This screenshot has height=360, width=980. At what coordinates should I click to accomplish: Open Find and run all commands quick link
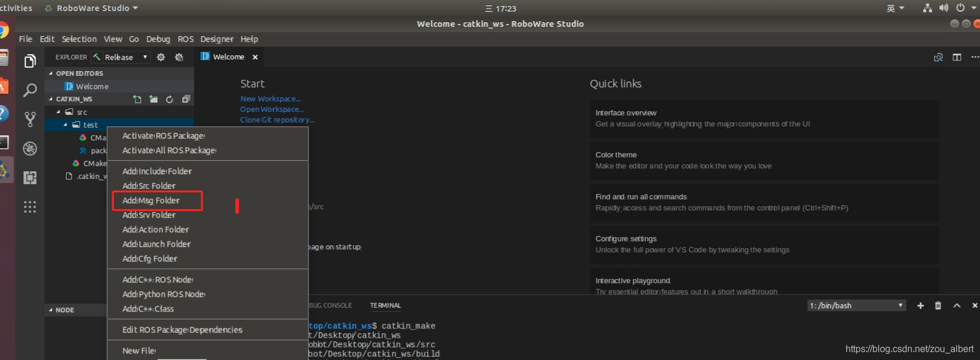coord(764,203)
